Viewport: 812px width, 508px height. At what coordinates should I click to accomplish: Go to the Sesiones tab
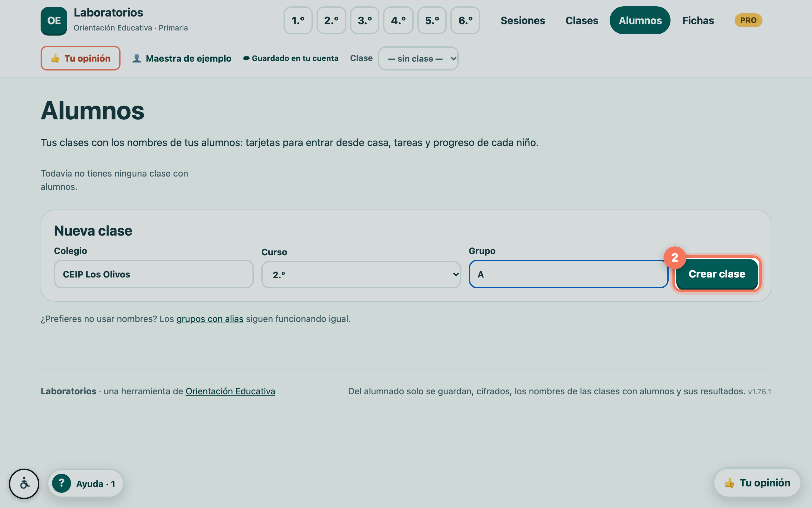click(523, 21)
